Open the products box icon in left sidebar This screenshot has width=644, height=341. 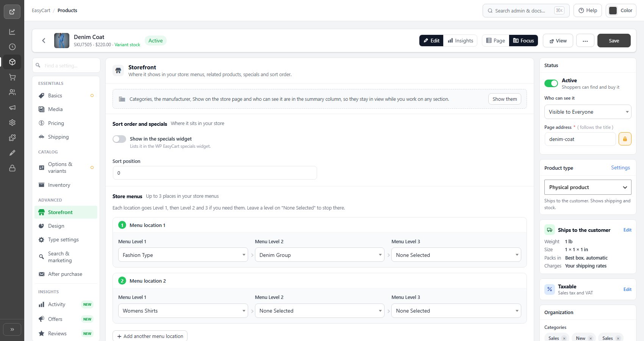pyautogui.click(x=12, y=62)
